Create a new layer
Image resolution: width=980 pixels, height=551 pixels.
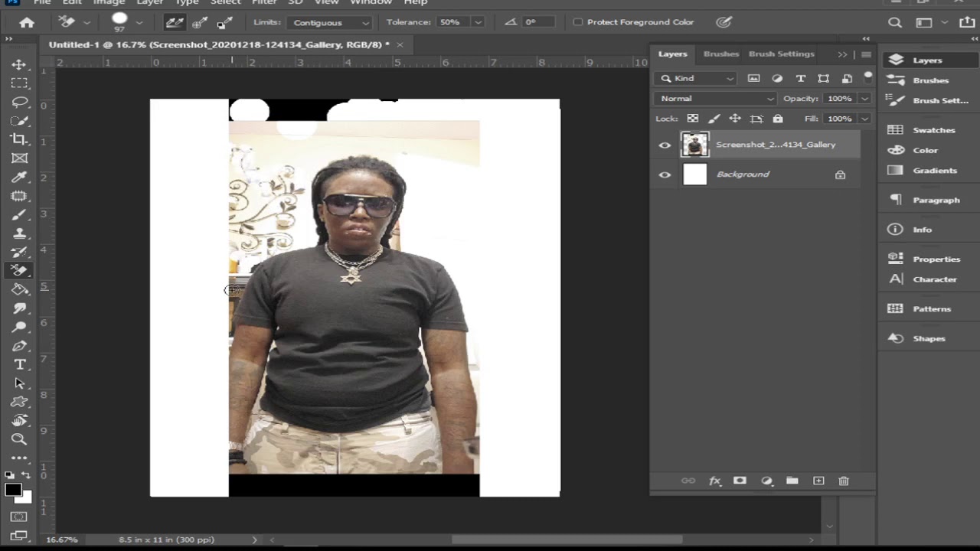[818, 481]
